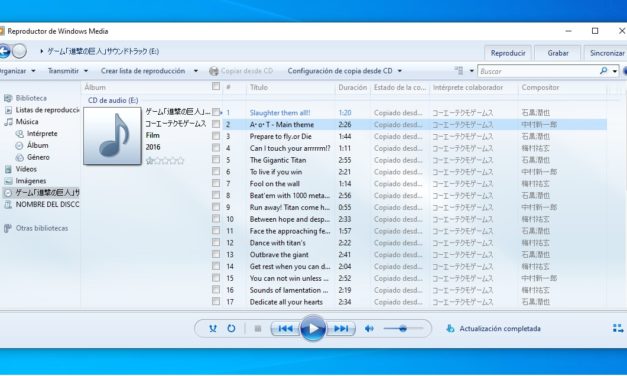Select Intérprete under Música
The height and width of the screenshot is (376, 627).
point(42,134)
